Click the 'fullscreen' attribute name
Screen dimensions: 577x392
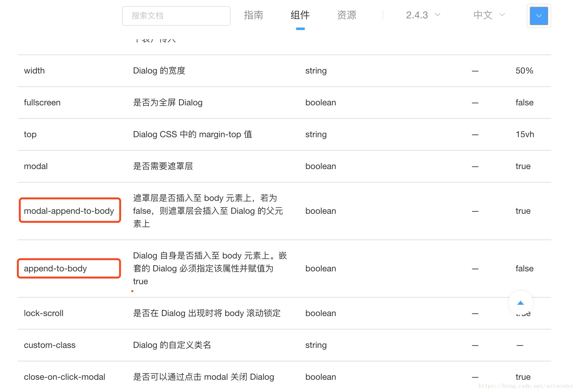(42, 103)
